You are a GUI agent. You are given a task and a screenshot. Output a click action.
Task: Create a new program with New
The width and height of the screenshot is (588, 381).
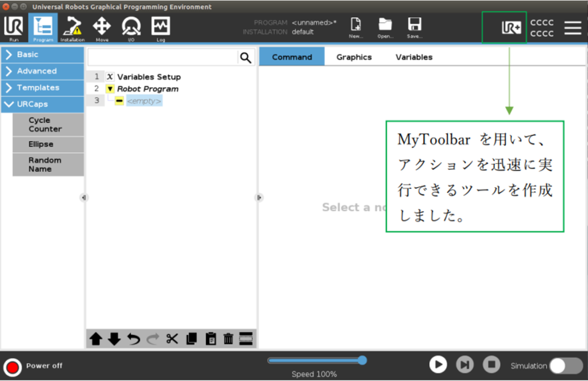(x=355, y=28)
